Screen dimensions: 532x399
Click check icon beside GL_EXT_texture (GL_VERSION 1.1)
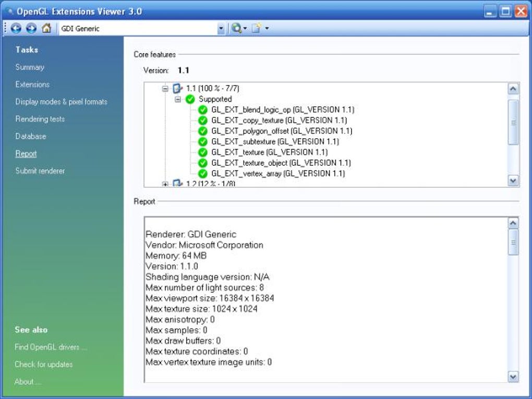click(x=203, y=152)
